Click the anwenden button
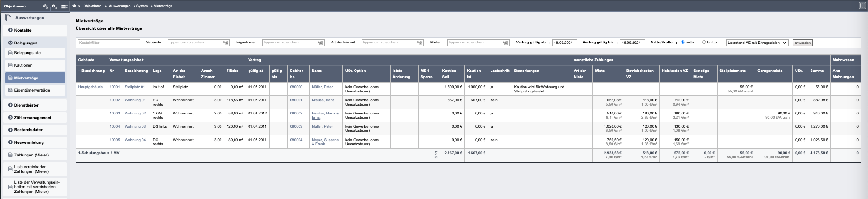 pos(803,43)
